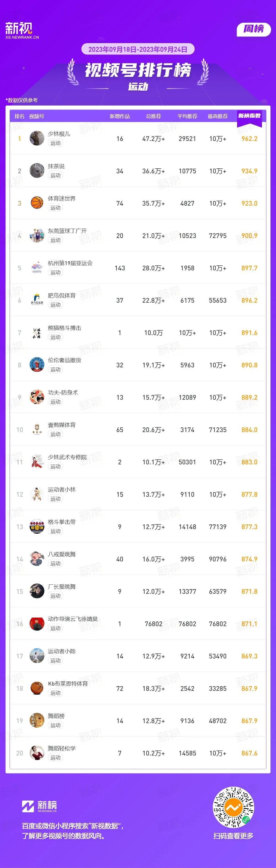This screenshot has width=276, height=868.
Task: Click the 新视 logo at top left
Action: tap(22, 31)
